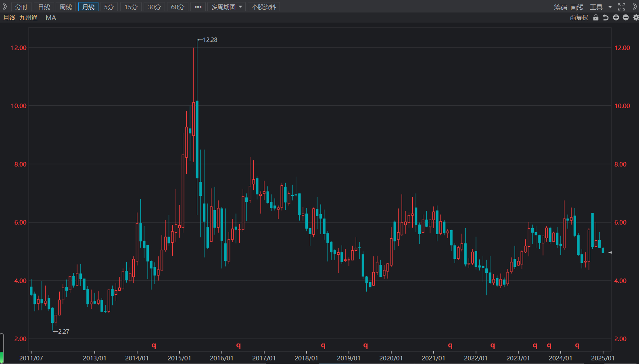The width and height of the screenshot is (639, 364).
Task: Switch to 周线 weekly chart
Action: [x=66, y=7]
